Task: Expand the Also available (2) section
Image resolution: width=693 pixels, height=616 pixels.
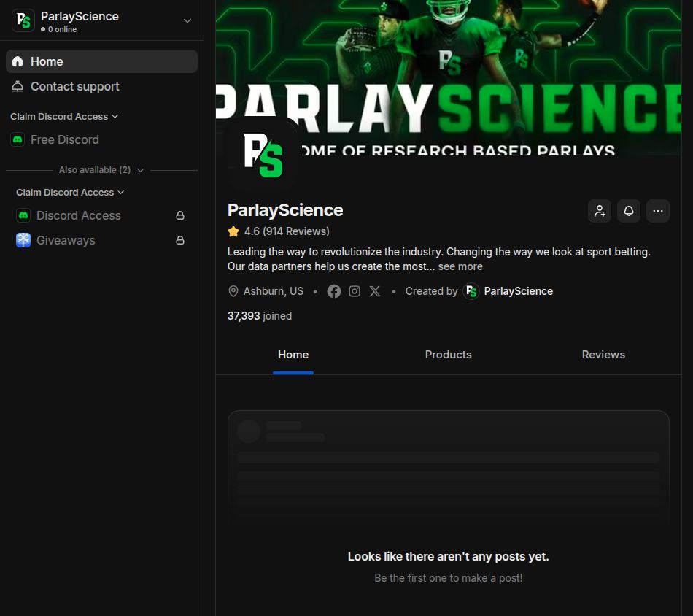Action: 101,170
